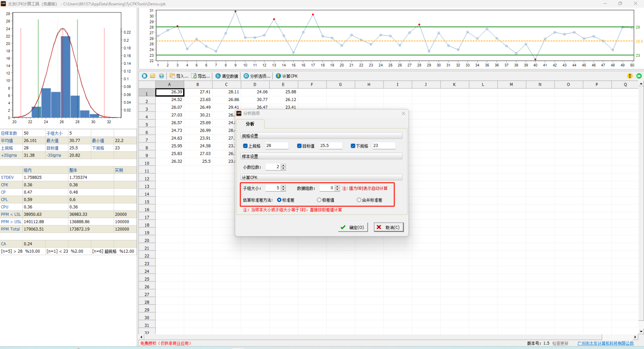Screen dimensions: 644x349
Task: Clear data with the 清空数据 button
Action: click(x=227, y=76)
